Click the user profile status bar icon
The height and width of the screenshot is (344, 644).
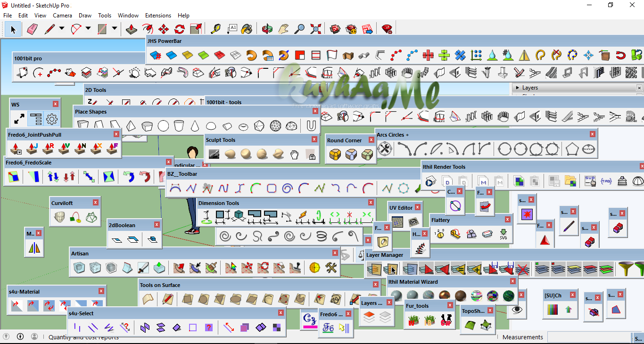pos(34,336)
